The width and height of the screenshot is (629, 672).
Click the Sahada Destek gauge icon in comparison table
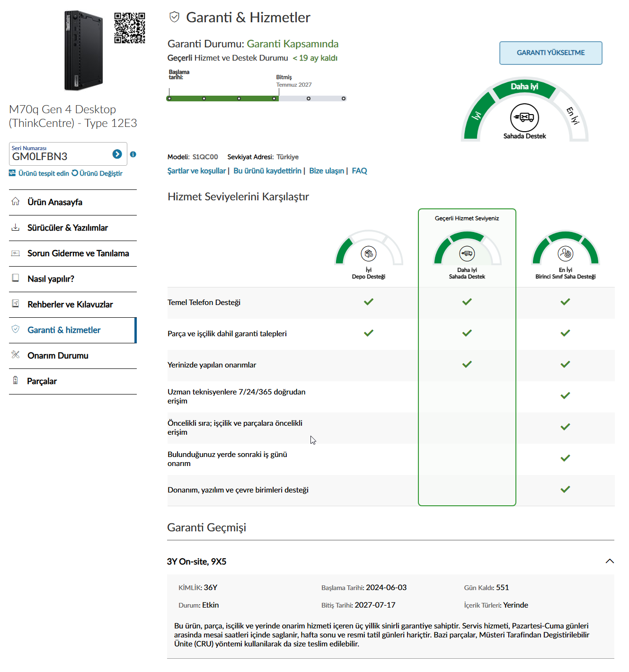pyautogui.click(x=467, y=254)
